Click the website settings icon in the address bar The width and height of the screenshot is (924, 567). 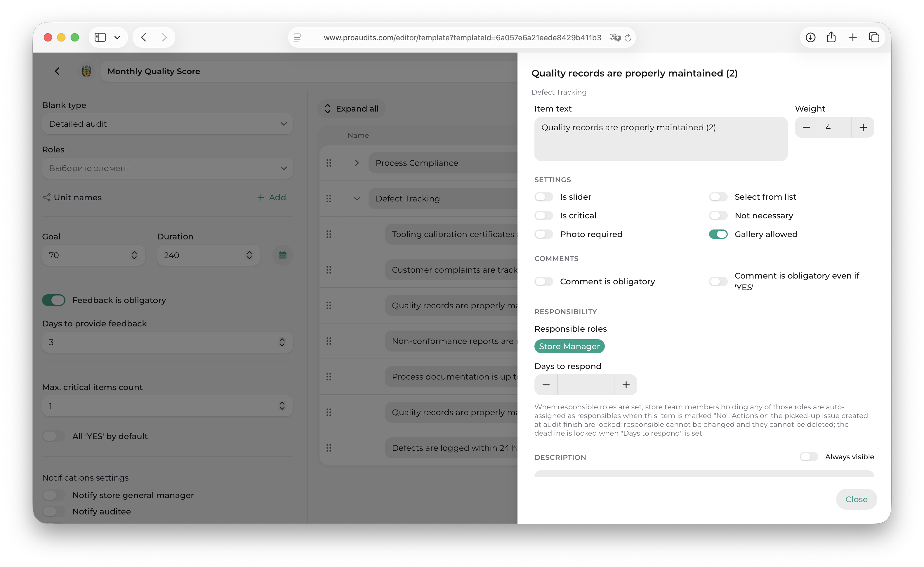click(297, 37)
